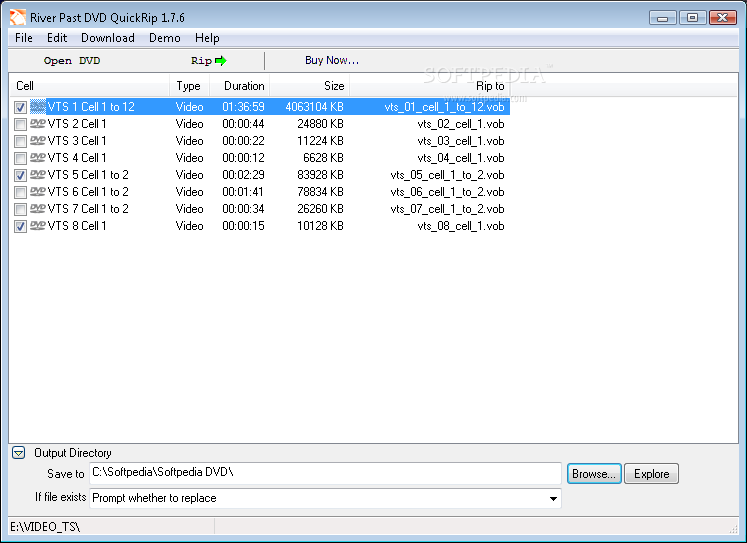The image size is (747, 543).
Task: Click the DVD icon beside VTS 6 Cell 1 to 2
Action: (38, 192)
